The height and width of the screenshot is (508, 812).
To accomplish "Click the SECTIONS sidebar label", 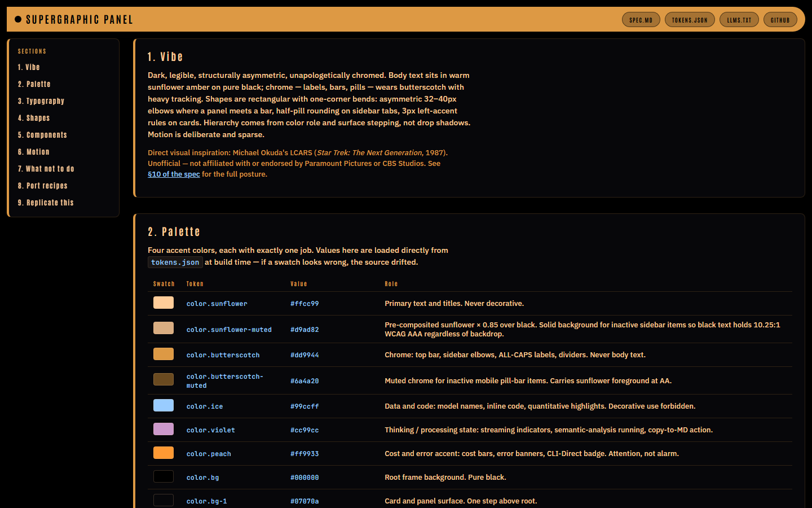I will 32,51.
